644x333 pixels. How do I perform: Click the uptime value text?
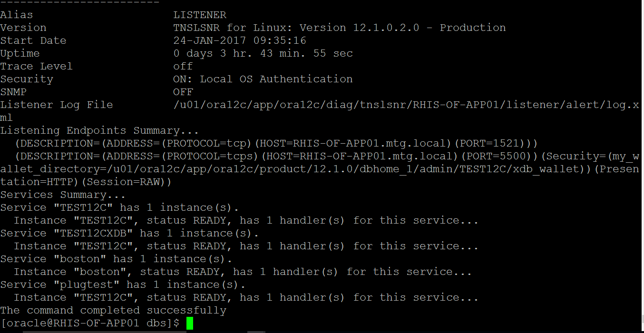pos(263,54)
